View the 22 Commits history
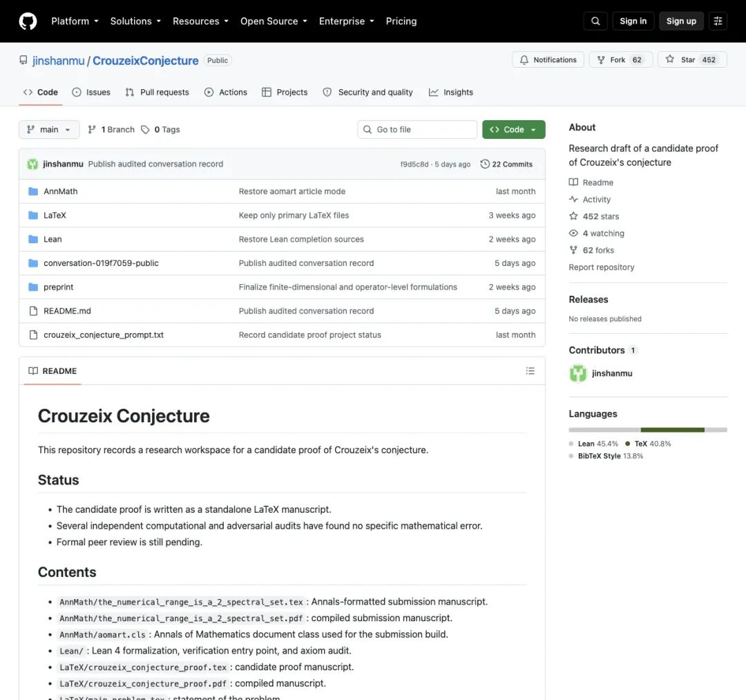The width and height of the screenshot is (746, 700). 506,164
